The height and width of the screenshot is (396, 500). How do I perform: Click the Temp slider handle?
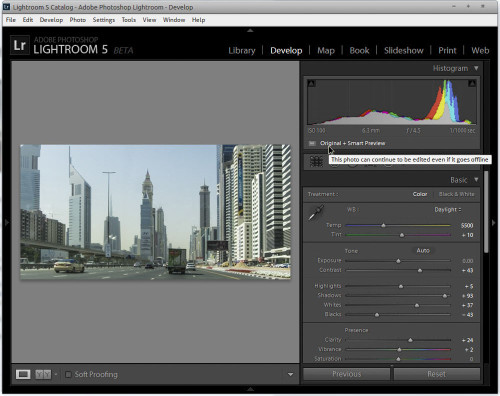383,226
